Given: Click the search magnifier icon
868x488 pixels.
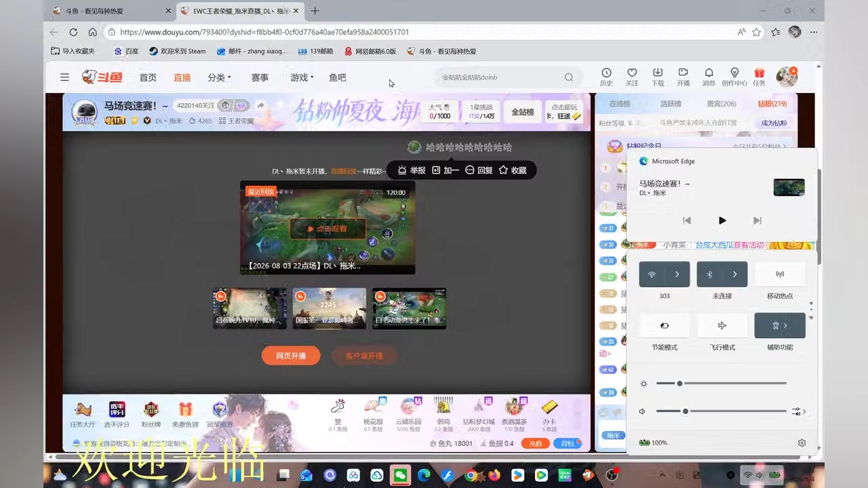Looking at the screenshot, I should tap(569, 77).
